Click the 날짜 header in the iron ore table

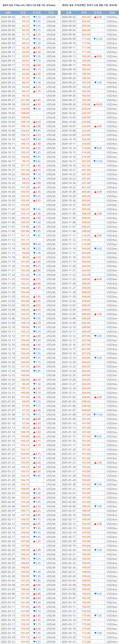8,13
